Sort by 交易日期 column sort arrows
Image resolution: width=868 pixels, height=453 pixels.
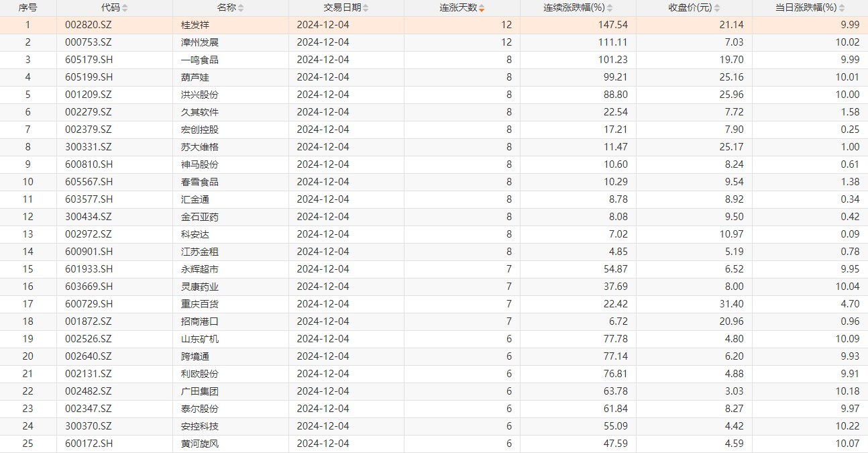366,8
